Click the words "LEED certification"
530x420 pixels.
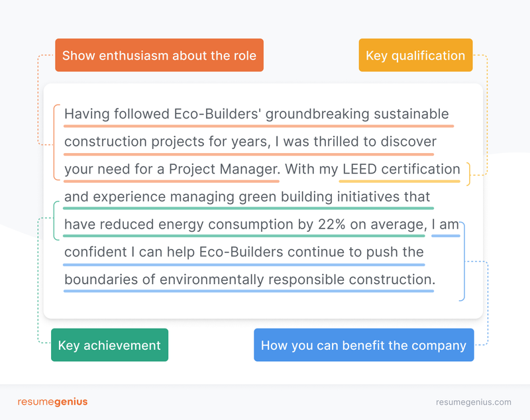click(401, 169)
